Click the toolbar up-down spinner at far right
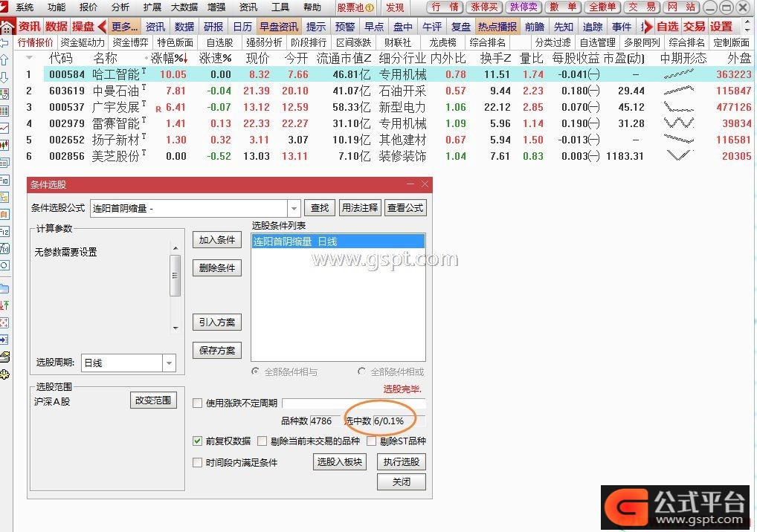This screenshot has height=532, width=757. click(748, 27)
